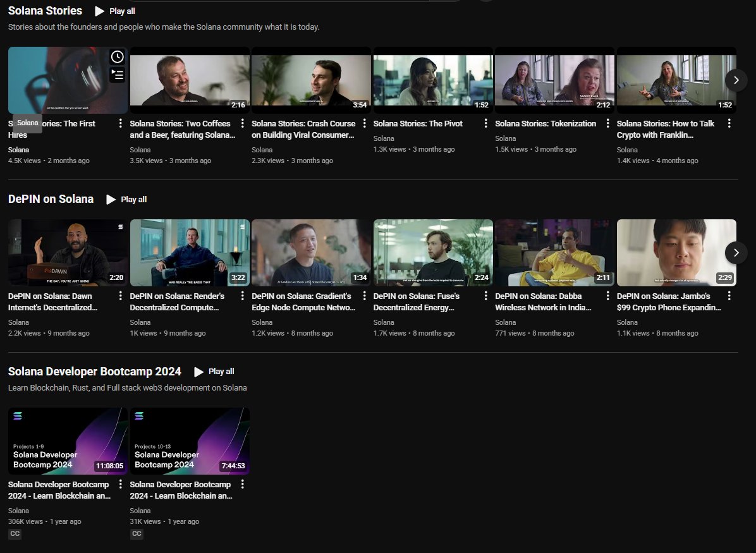
Task: Open Render 3:22 video thumbnail
Action: (190, 253)
